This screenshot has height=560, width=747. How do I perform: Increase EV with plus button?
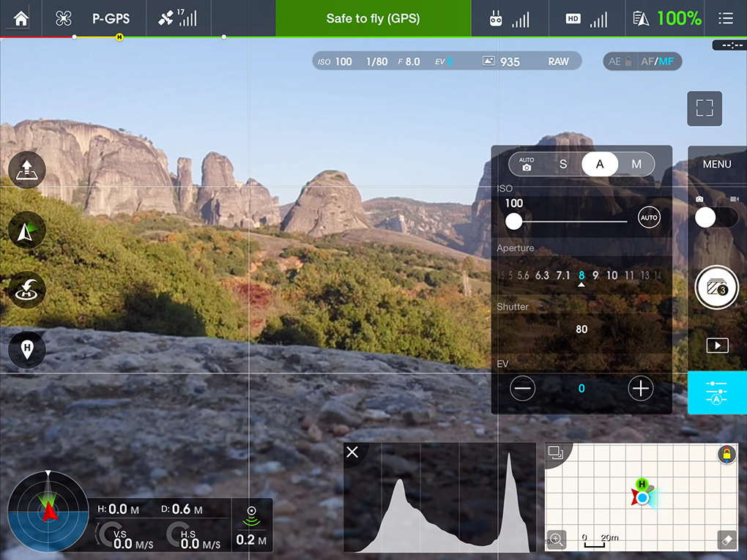[641, 389]
